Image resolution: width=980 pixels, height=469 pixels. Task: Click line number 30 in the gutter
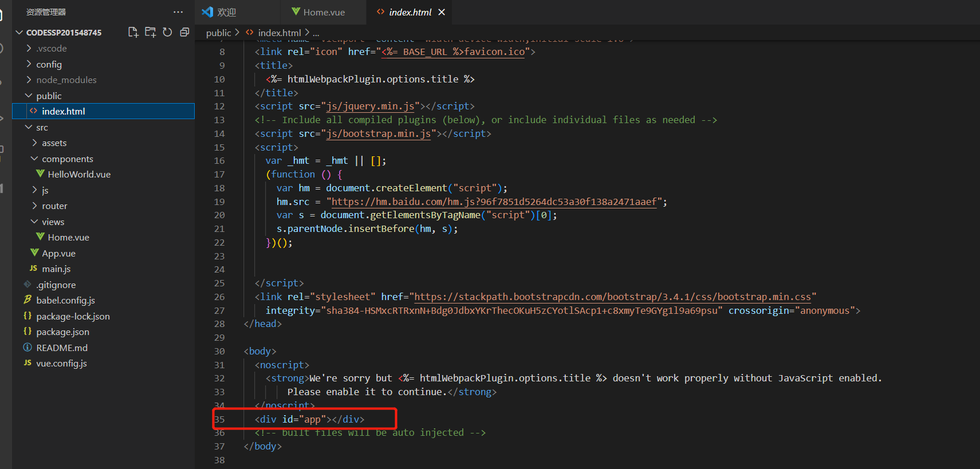(x=219, y=351)
